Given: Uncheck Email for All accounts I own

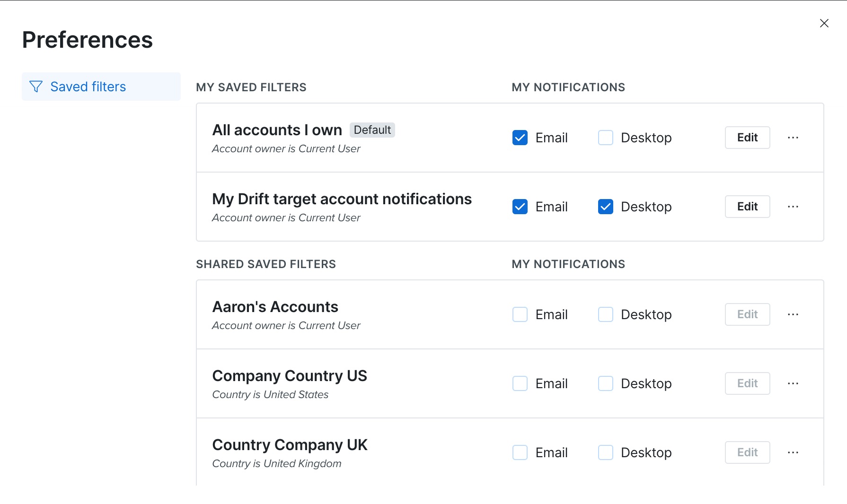Looking at the screenshot, I should pyautogui.click(x=520, y=138).
